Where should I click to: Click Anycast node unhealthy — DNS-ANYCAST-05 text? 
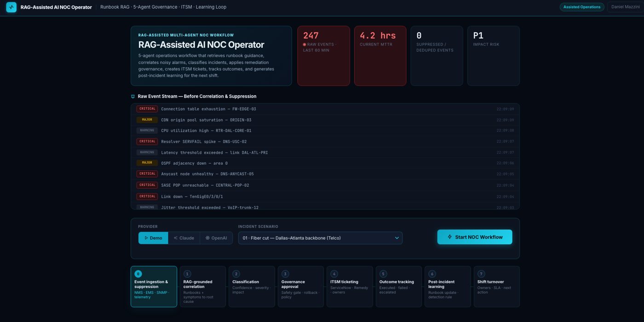207,174
